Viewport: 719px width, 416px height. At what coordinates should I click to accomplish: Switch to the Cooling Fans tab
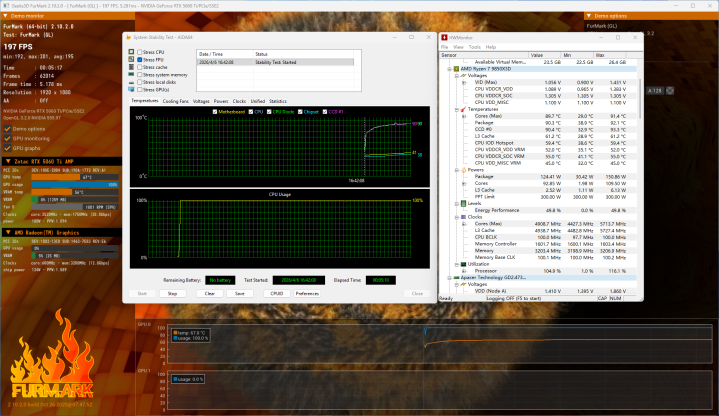[175, 101]
